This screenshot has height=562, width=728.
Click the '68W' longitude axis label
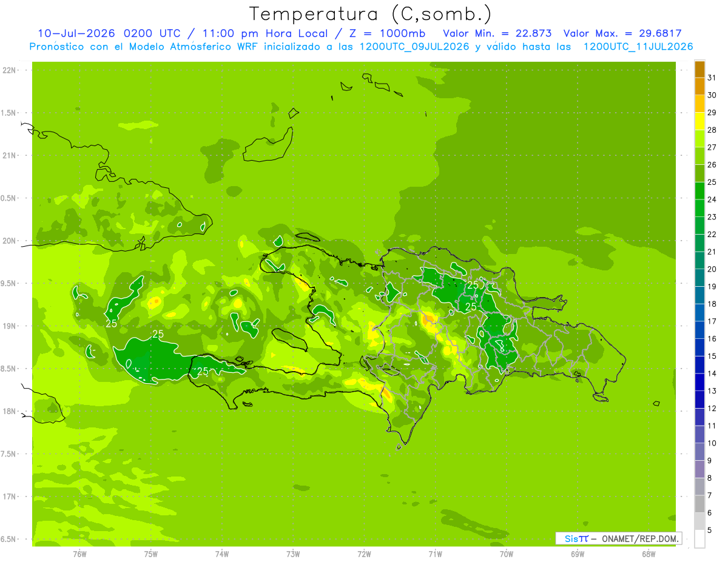point(649,554)
